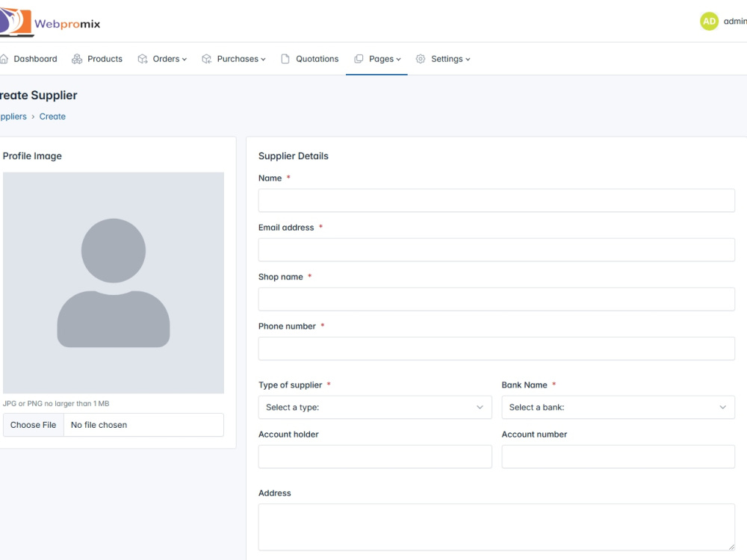Focus the Phone number field
Screen dimensions: 747x560
[x=497, y=349]
